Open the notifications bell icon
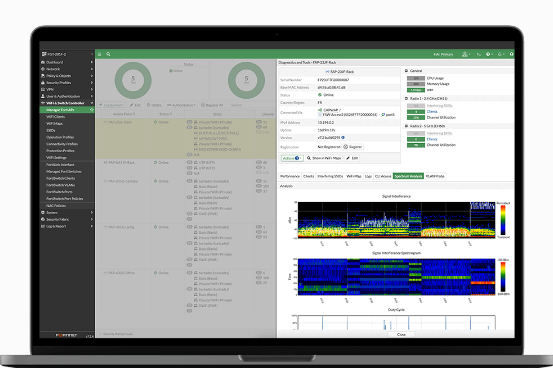Image resolution: width=553 pixels, height=368 pixels. pyautogui.click(x=500, y=54)
